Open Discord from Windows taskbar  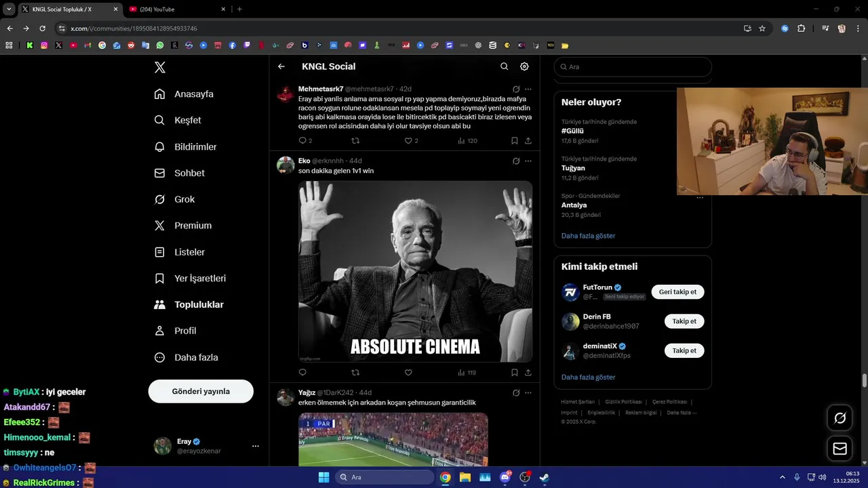tap(505, 477)
